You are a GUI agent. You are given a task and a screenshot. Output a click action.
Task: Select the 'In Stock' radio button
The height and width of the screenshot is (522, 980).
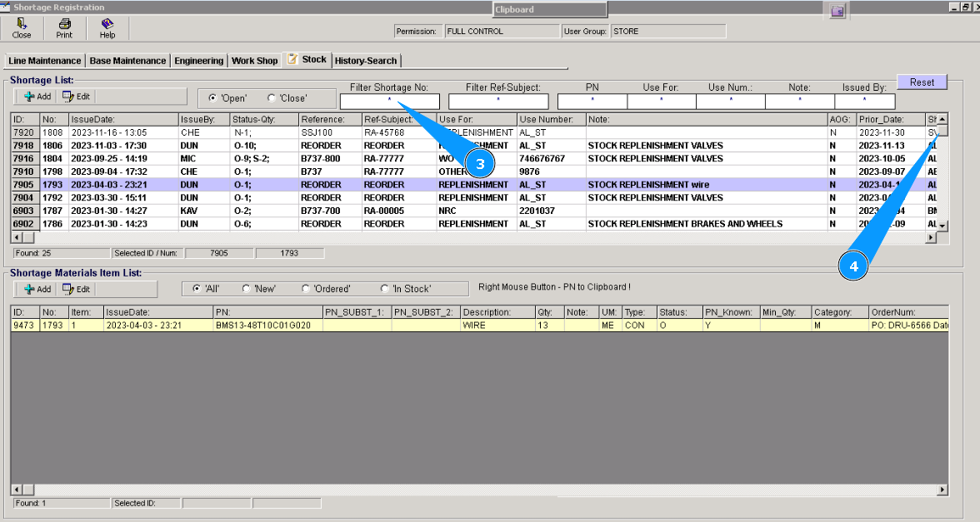384,289
